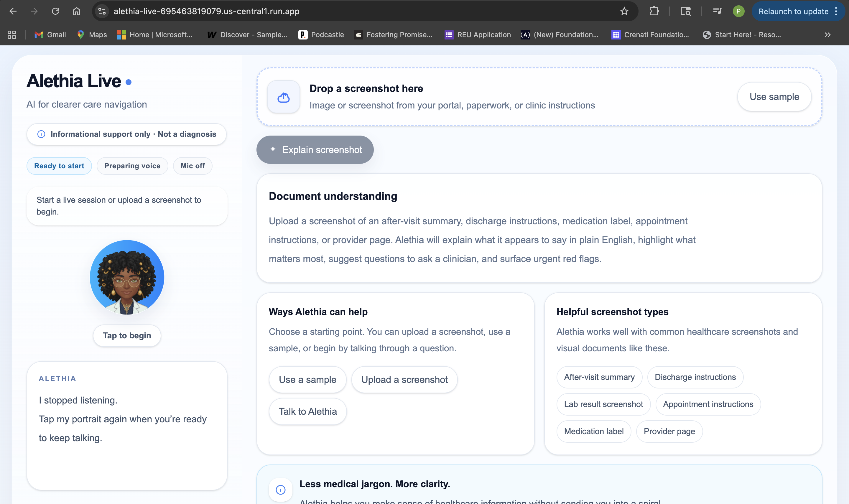The image size is (849, 504).
Task: Open the Gmail bookmark
Action: [50, 35]
